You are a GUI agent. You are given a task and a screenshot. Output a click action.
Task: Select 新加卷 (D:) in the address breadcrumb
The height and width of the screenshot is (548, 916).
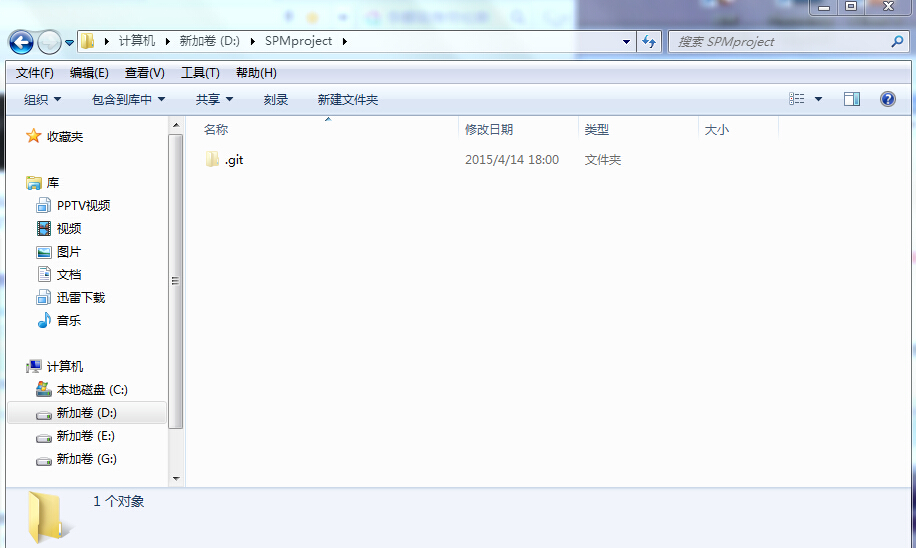pos(209,41)
